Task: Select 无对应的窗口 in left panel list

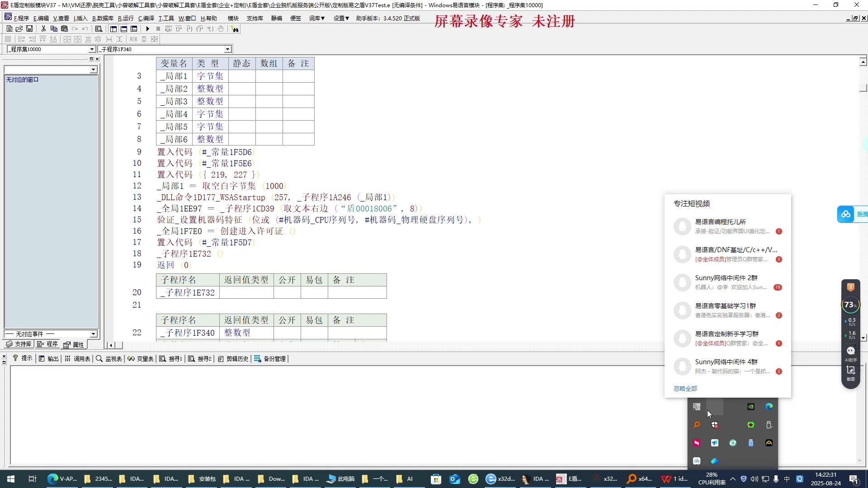Action: [22, 80]
